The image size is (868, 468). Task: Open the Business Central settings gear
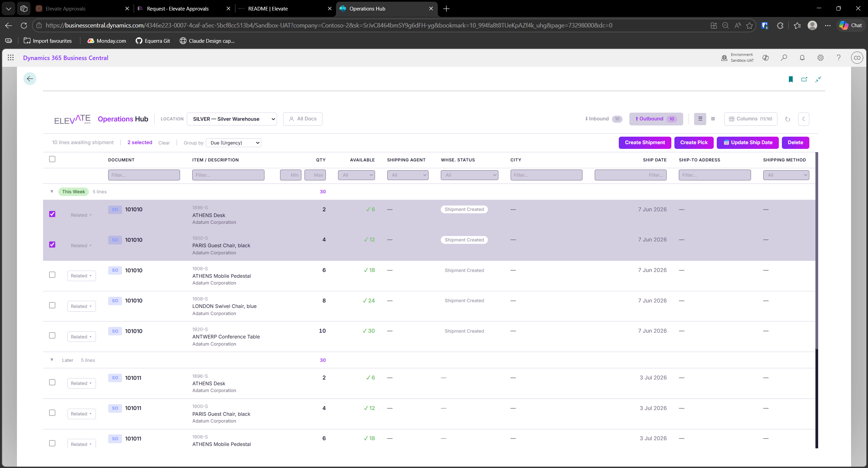pos(820,58)
